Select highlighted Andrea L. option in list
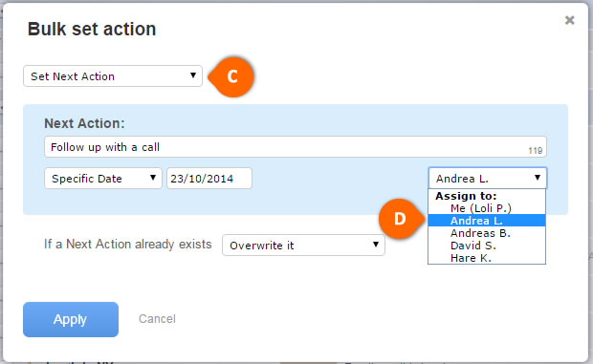593x364 pixels. tap(487, 221)
